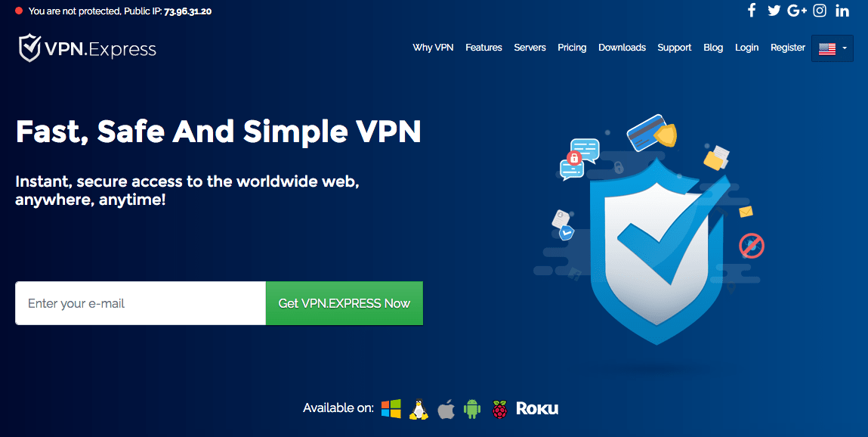This screenshot has height=437, width=868.
Task: Open the Why VPN menu item
Action: 433,48
